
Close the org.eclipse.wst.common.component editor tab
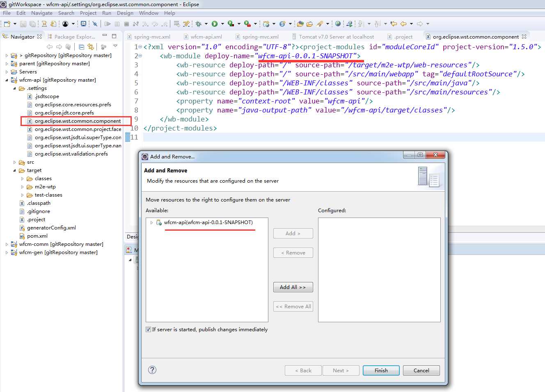click(x=524, y=37)
